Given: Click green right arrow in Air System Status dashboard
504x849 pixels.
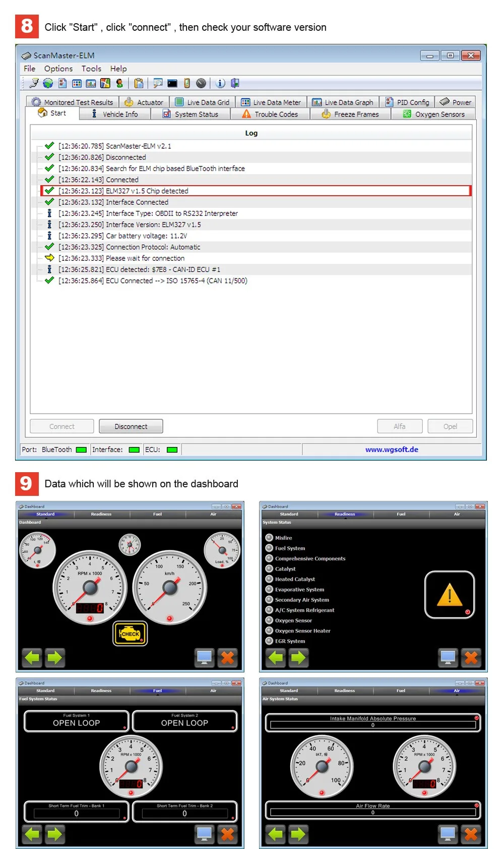Looking at the screenshot, I should coord(298,834).
